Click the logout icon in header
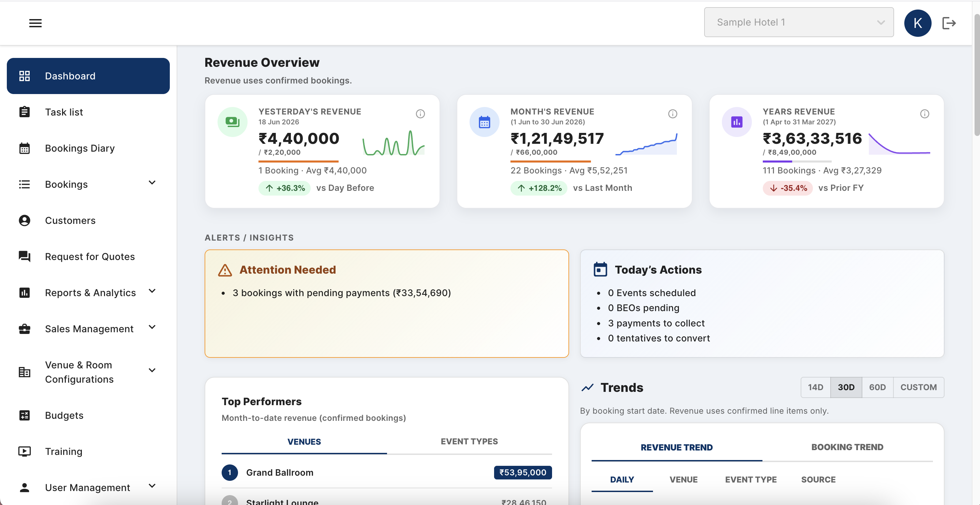Image resolution: width=980 pixels, height=505 pixels. 949,23
